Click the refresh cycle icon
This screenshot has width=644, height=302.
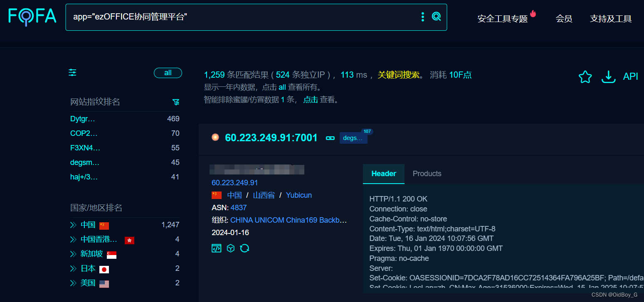pos(245,248)
